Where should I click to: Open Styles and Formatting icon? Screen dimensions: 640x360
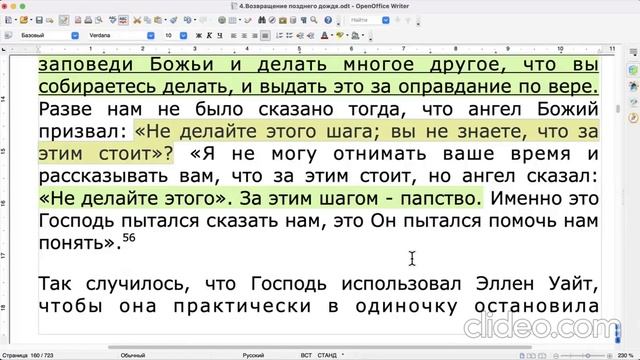(x=8, y=36)
